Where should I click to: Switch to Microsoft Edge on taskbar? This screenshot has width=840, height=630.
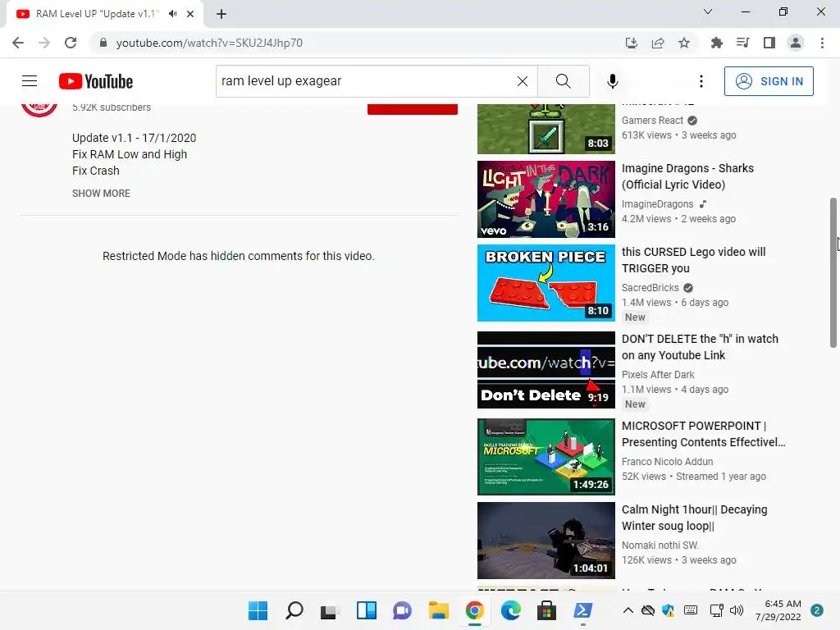pyautogui.click(x=510, y=610)
